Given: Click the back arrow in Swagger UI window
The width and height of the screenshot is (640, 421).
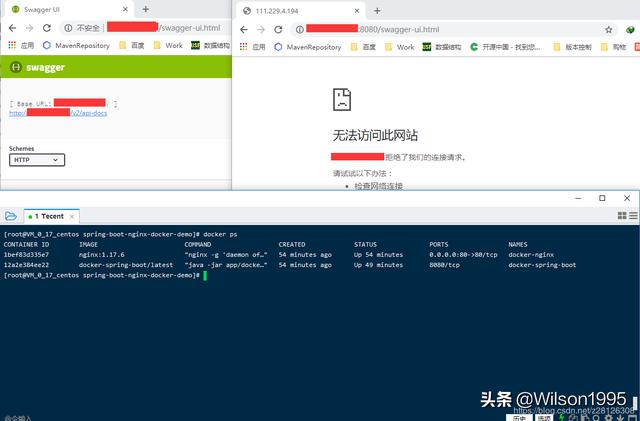Looking at the screenshot, I should pyautogui.click(x=11, y=28).
